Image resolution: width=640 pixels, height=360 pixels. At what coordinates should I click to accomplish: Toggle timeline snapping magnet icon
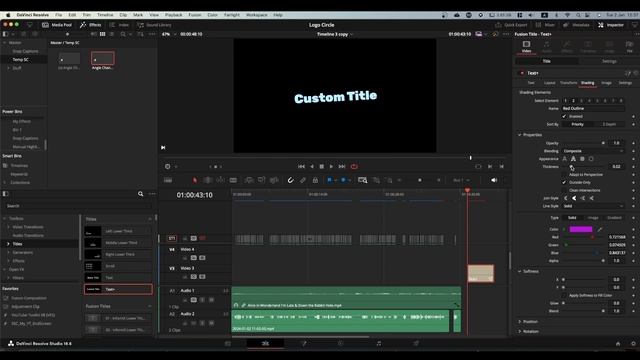pyautogui.click(x=290, y=180)
